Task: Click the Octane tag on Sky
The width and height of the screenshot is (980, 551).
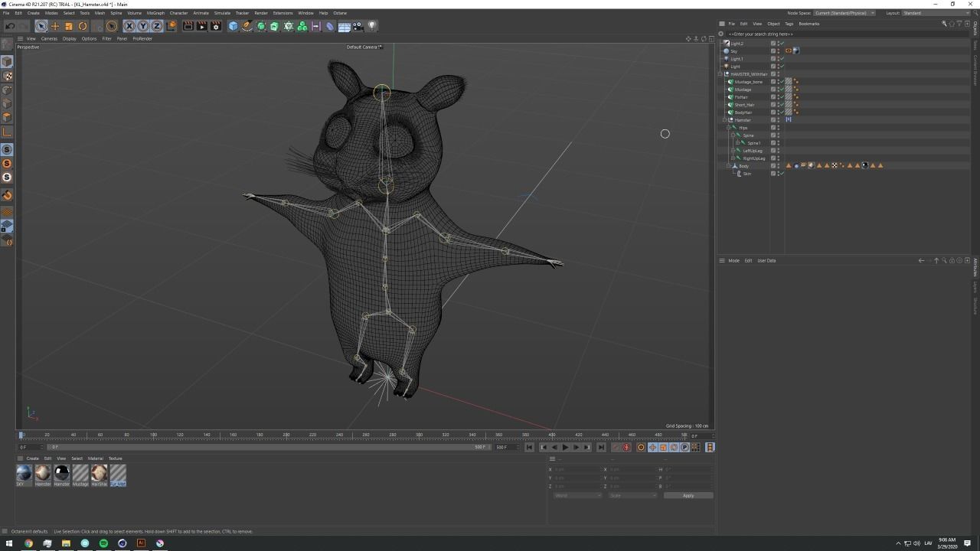Action: coord(789,51)
